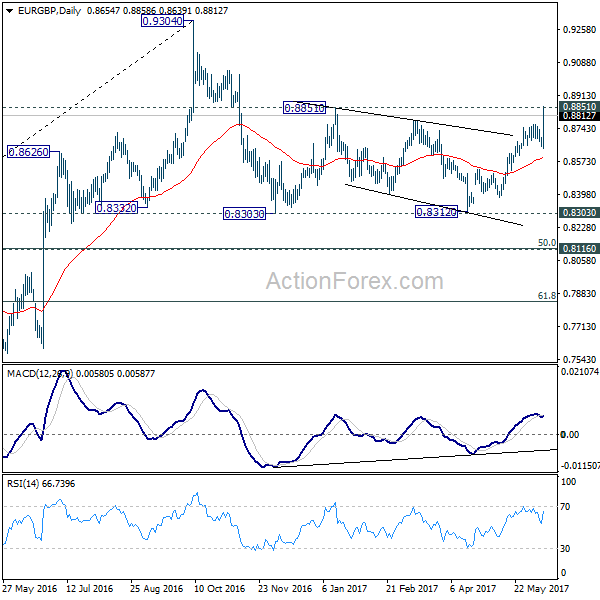
Task: Click the 0.86260 price label
Action: coord(29,152)
